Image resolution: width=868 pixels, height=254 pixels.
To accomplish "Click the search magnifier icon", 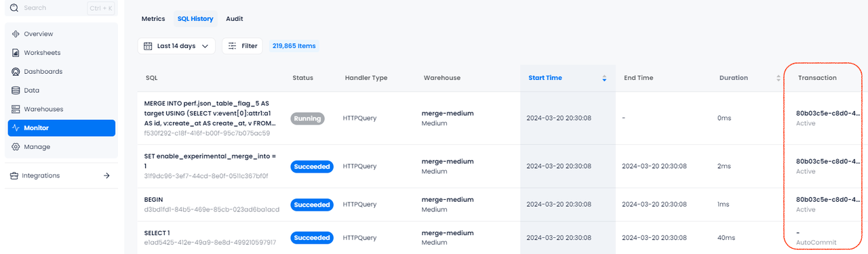I will [14, 7].
